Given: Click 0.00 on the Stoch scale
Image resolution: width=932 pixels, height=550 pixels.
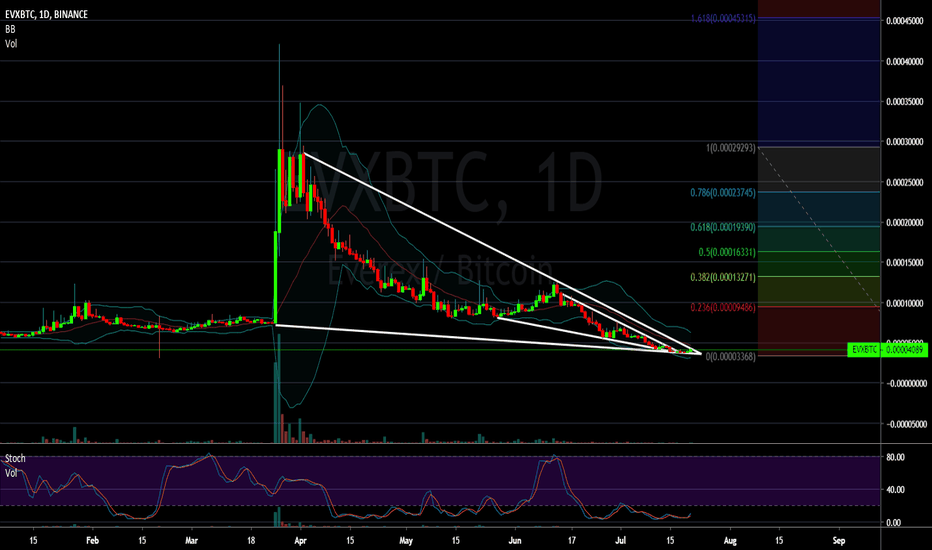Looking at the screenshot, I should point(895,523).
